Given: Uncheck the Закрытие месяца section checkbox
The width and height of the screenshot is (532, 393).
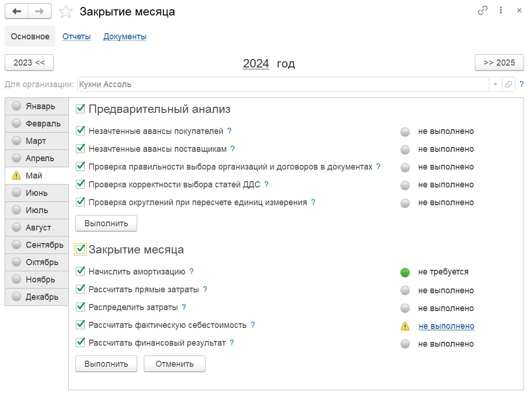Looking at the screenshot, I should tap(81, 249).
